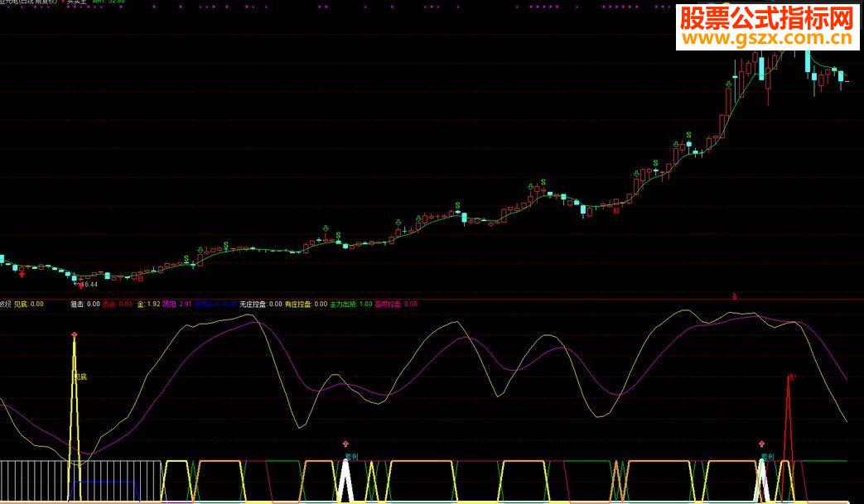Select the magenta 高度控盘 0.00 label

[396, 304]
